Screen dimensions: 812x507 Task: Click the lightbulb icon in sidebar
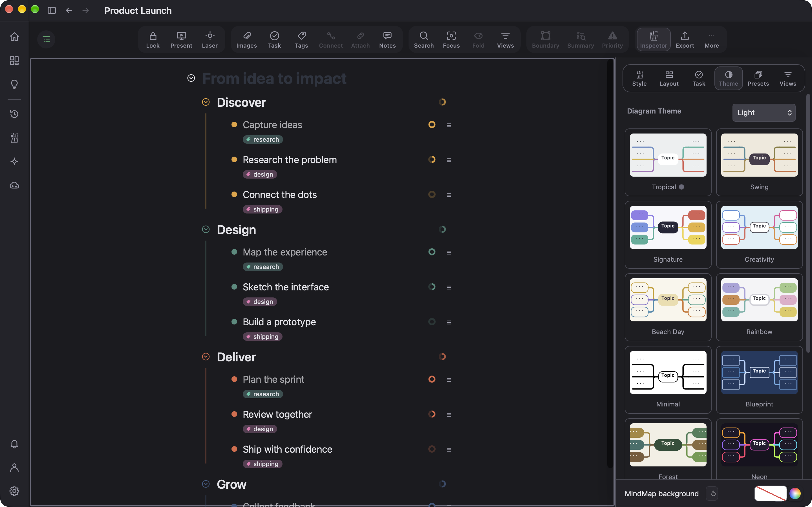tap(14, 84)
